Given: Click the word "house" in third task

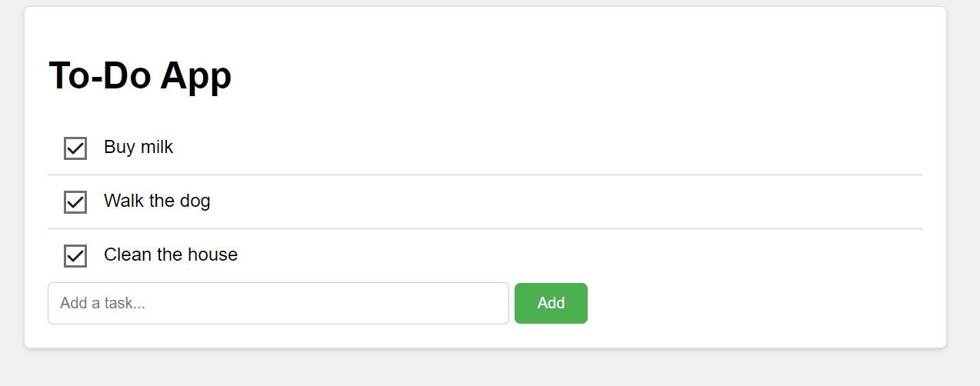Looking at the screenshot, I should [x=212, y=255].
